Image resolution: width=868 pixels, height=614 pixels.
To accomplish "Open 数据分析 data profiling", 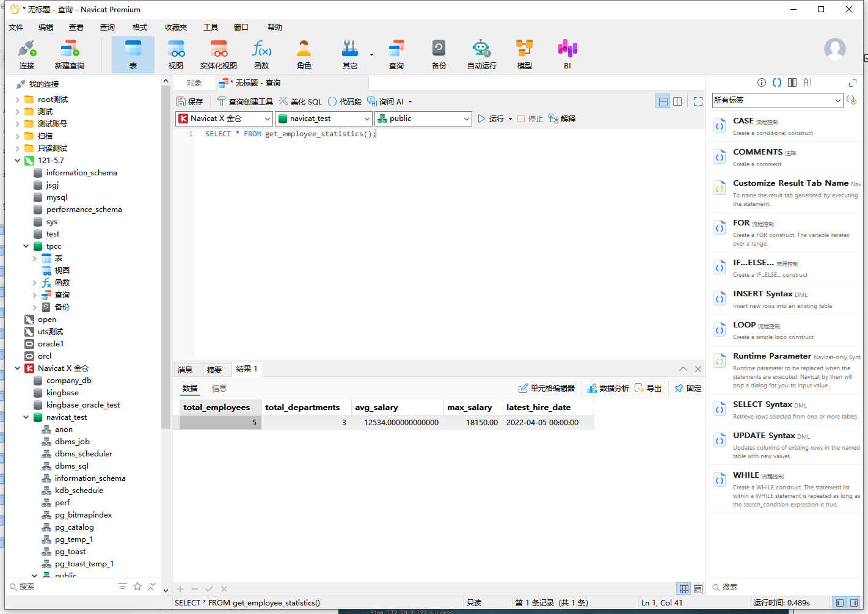I will [x=608, y=389].
